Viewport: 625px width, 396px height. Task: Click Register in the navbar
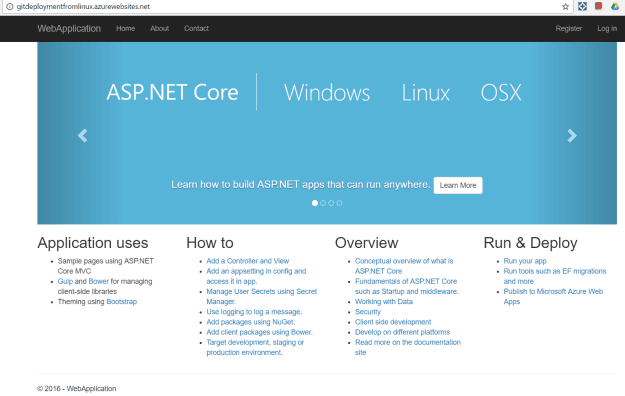pos(569,28)
